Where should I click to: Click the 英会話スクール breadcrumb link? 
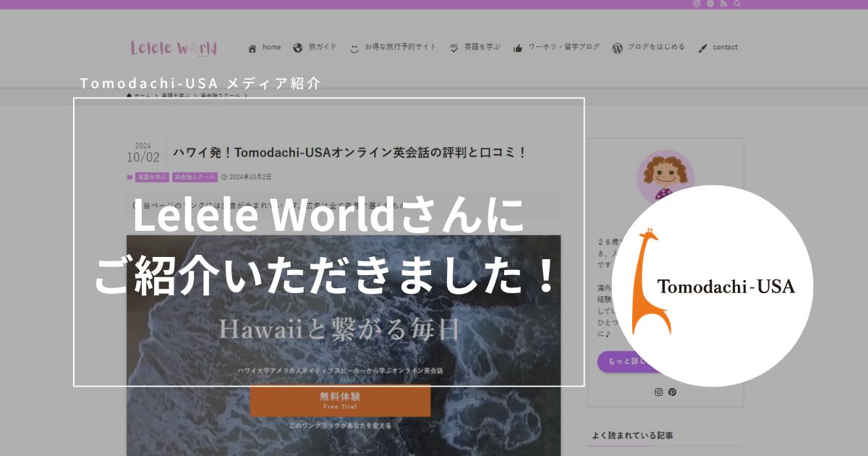tap(220, 96)
